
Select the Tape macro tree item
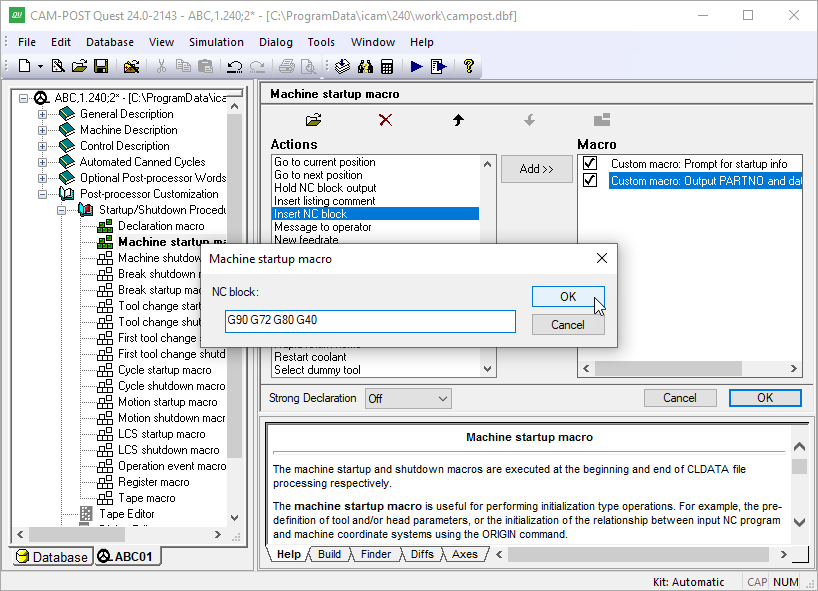[147, 498]
